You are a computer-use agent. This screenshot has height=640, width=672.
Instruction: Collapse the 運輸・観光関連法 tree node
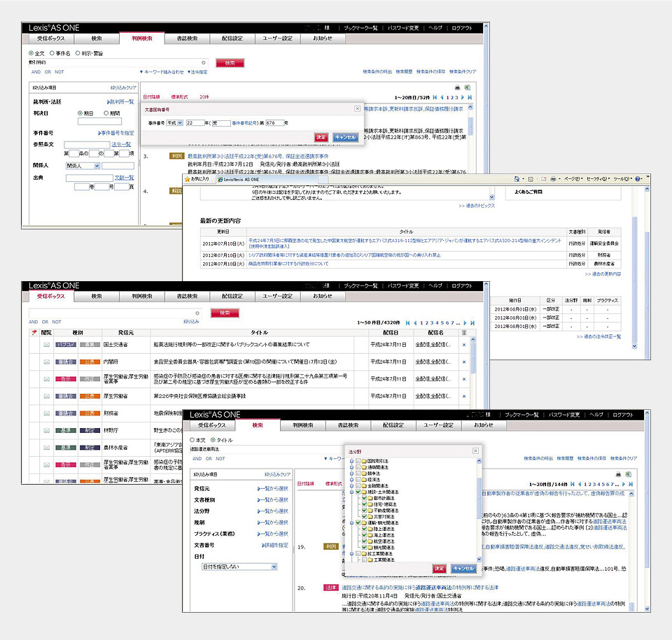point(352,522)
